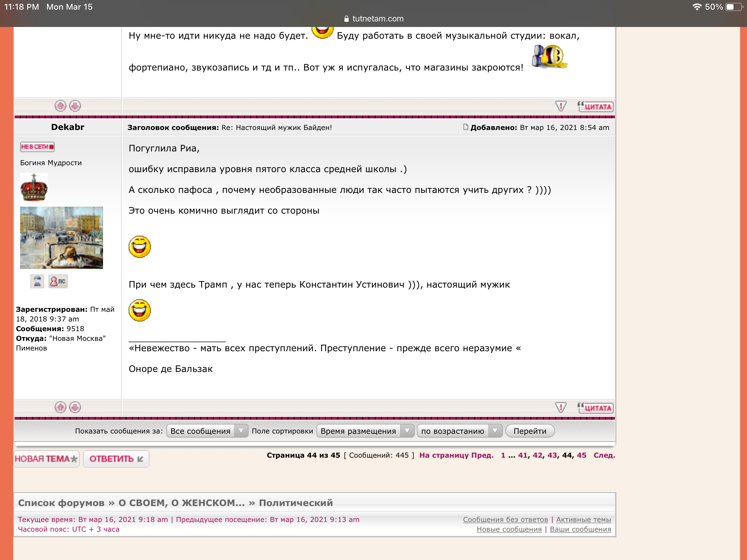
Task: Send private message via ЛС icon
Action: point(58,281)
